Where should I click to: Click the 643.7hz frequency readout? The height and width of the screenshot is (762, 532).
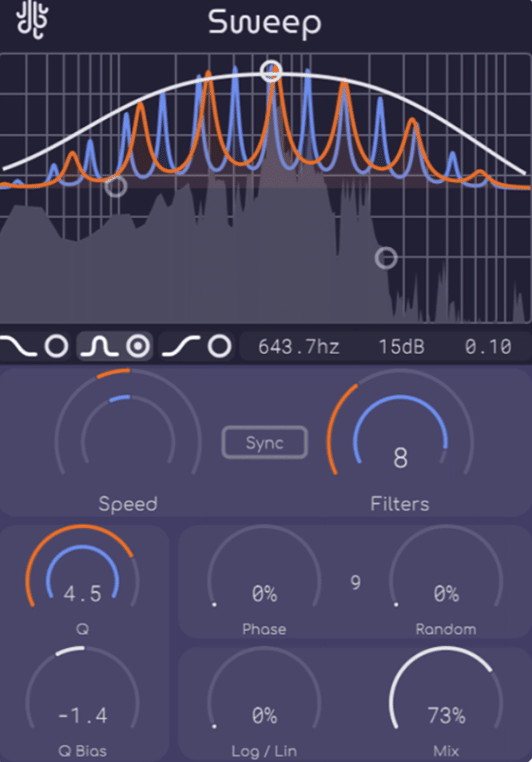[299, 347]
